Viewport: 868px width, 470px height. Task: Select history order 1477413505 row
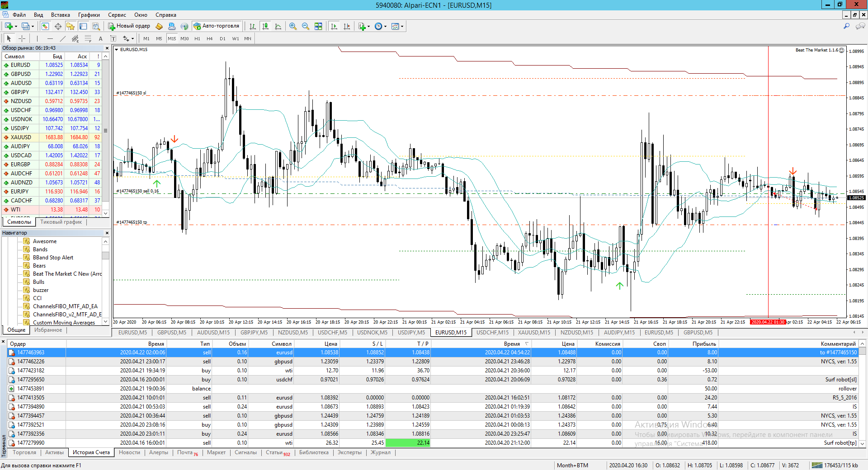[433, 398]
